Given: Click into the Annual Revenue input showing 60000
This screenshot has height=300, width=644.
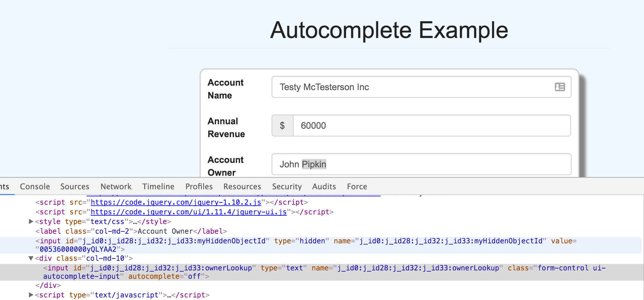Looking at the screenshot, I should (431, 126).
